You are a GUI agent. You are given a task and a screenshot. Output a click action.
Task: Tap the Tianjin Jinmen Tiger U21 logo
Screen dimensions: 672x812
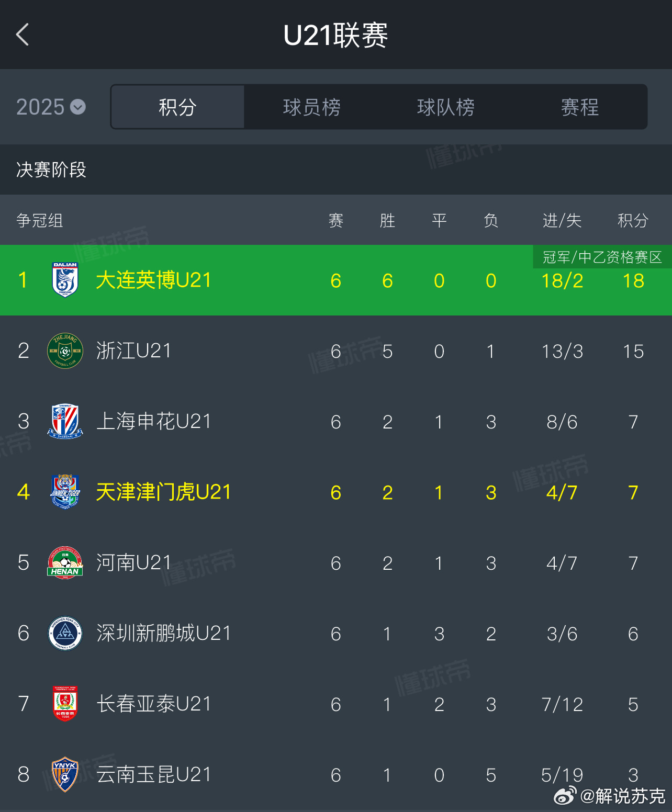(x=65, y=492)
